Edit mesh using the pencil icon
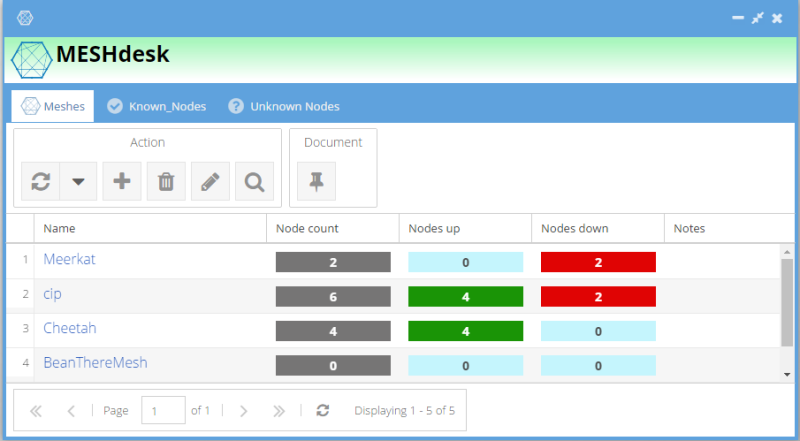800x441 pixels. (210, 181)
